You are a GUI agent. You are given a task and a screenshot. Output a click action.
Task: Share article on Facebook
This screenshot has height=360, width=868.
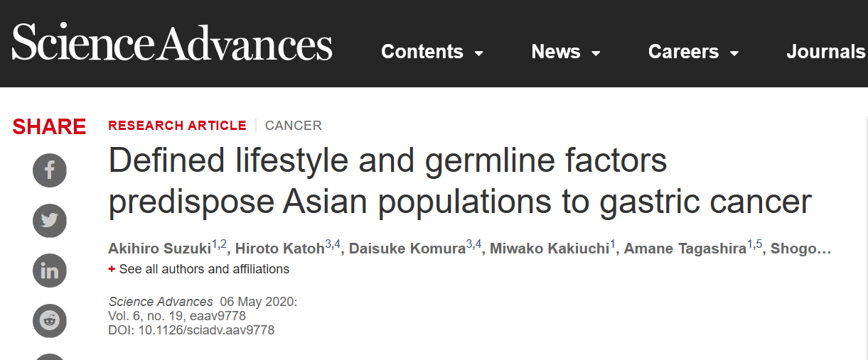(x=50, y=170)
